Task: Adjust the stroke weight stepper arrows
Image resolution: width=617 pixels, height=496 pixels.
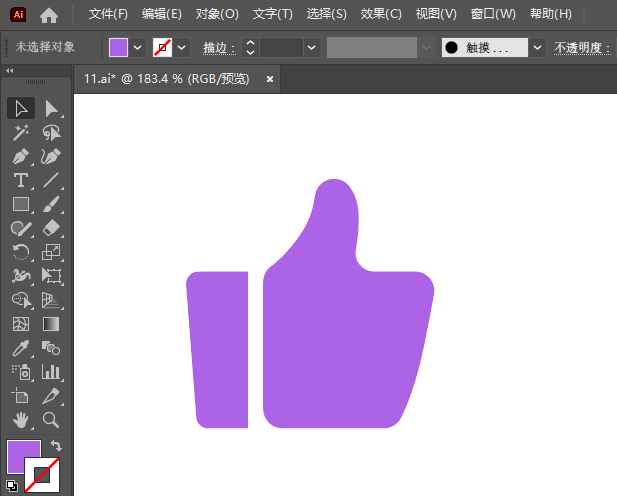Action: [250, 48]
